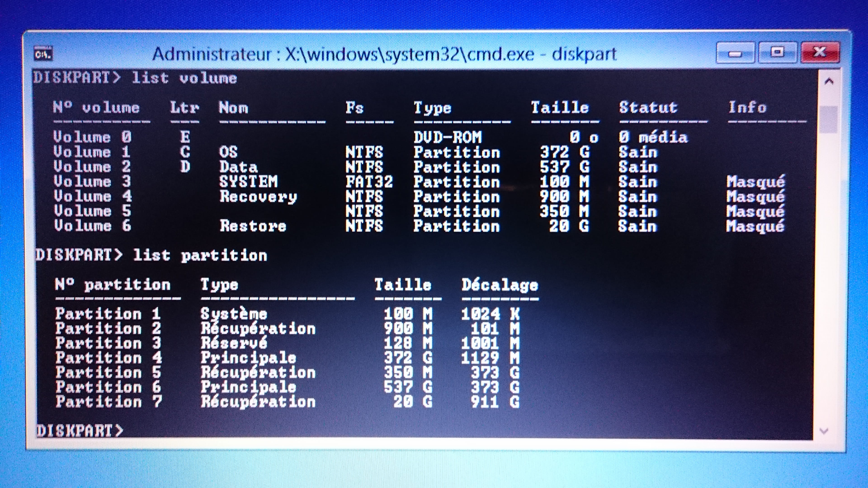Click 'Masqué' in the Volume 6 row
The width and height of the screenshot is (868, 488).
[755, 226]
